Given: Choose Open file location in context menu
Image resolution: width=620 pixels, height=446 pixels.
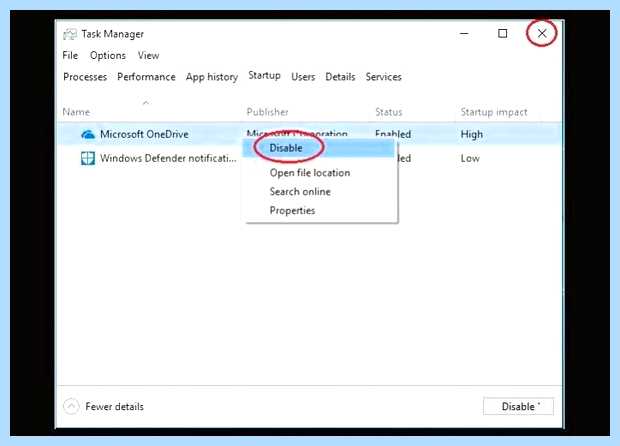Looking at the screenshot, I should [x=310, y=173].
